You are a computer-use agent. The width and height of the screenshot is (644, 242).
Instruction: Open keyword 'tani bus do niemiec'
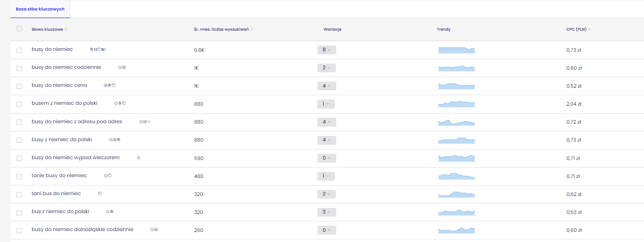point(56,193)
